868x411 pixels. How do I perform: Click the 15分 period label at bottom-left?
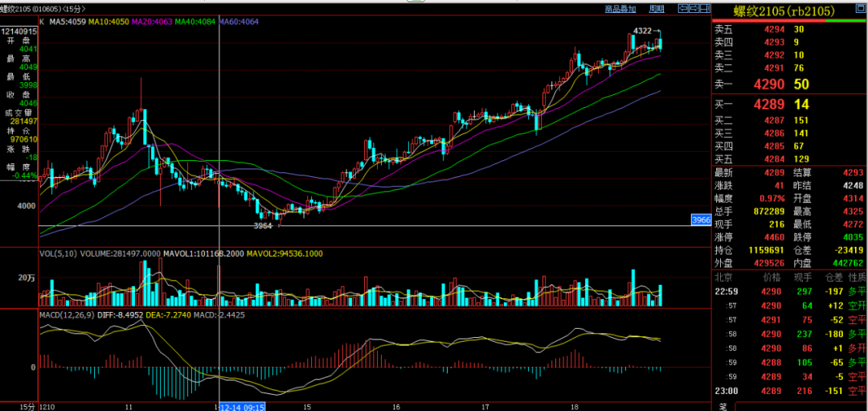point(27,407)
